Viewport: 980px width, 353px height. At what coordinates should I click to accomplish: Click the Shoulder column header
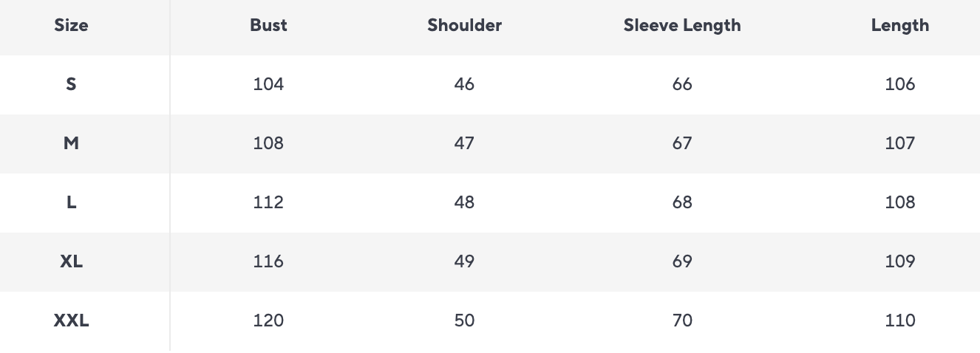[464, 25]
